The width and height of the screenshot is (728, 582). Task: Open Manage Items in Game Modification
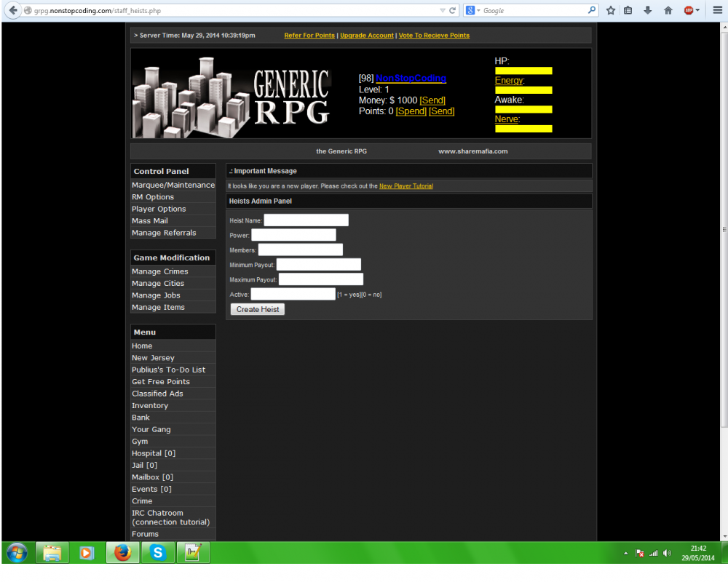[158, 306]
